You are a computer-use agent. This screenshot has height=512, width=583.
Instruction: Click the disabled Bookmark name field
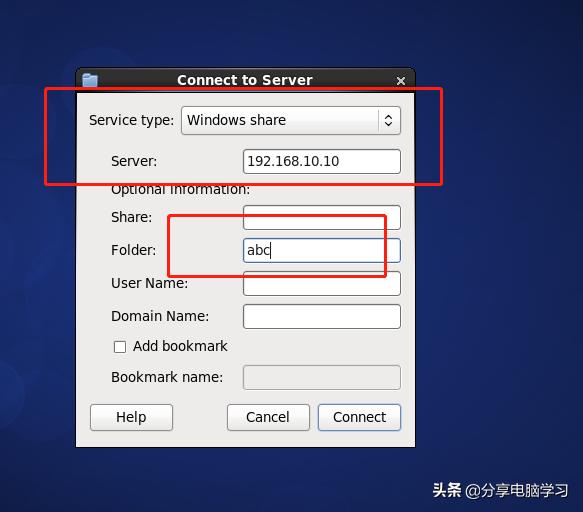322,377
